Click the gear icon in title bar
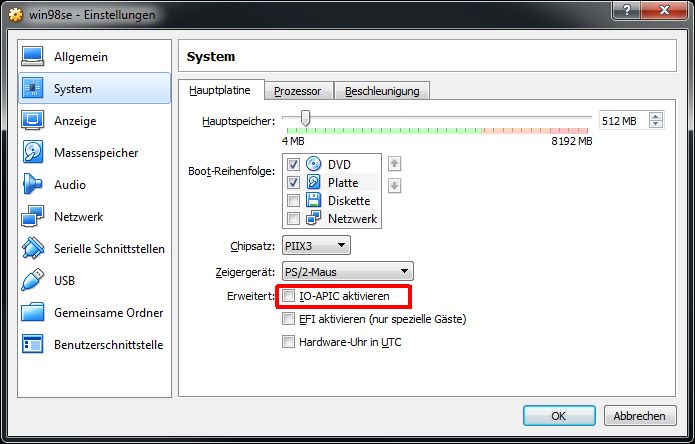Screen dimensions: 695x444 point(16,15)
